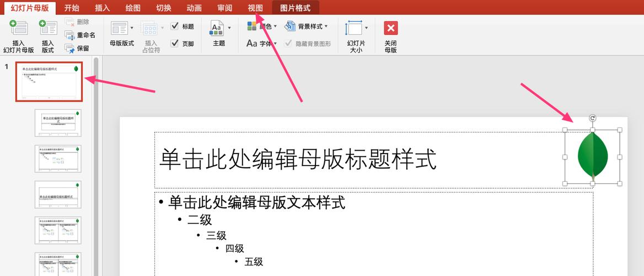
Task: Toggle the 标题 (Title) checkbox
Action: 175,26
